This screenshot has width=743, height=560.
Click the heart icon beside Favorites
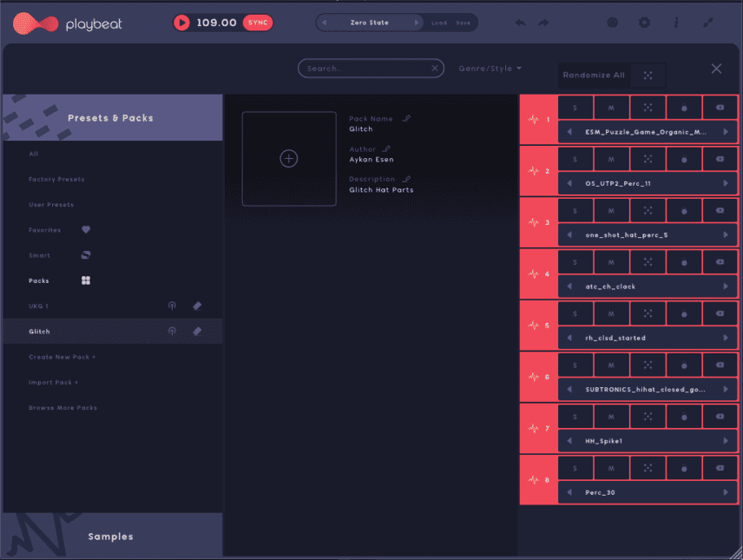[x=86, y=229]
